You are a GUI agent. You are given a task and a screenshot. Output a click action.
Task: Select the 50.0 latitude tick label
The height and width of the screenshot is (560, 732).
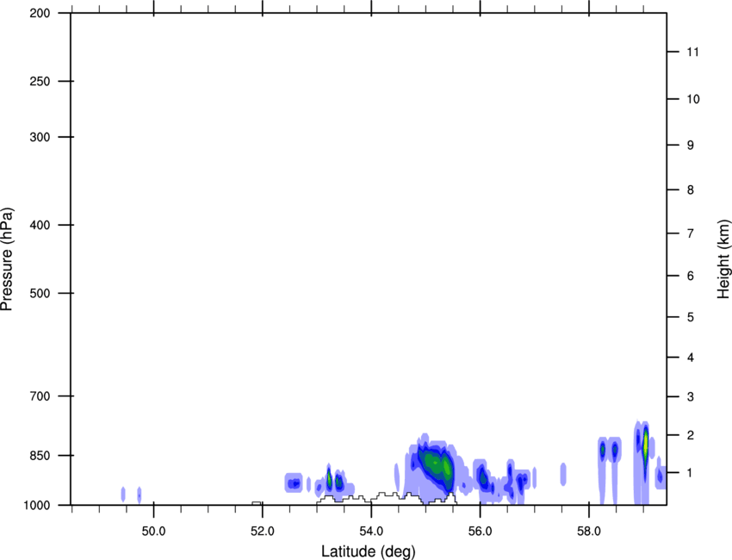153,528
